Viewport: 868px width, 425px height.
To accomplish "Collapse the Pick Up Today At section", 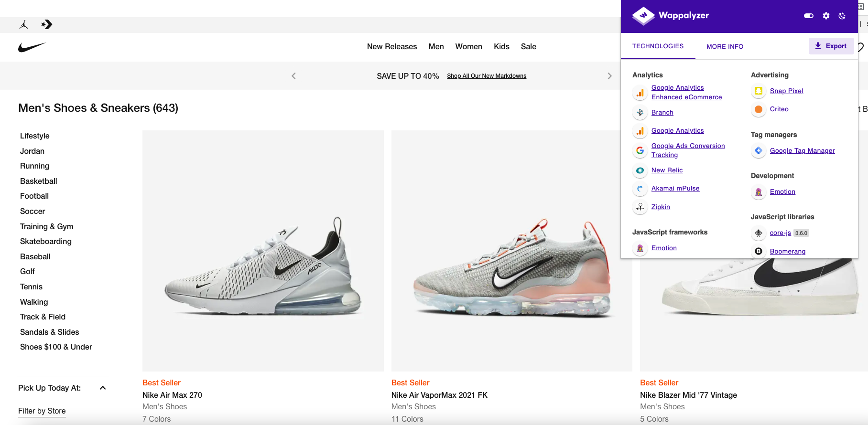I will [x=103, y=388].
